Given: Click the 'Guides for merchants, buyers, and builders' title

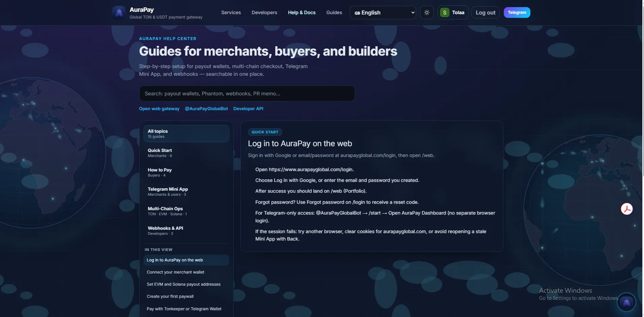Looking at the screenshot, I should (268, 51).
